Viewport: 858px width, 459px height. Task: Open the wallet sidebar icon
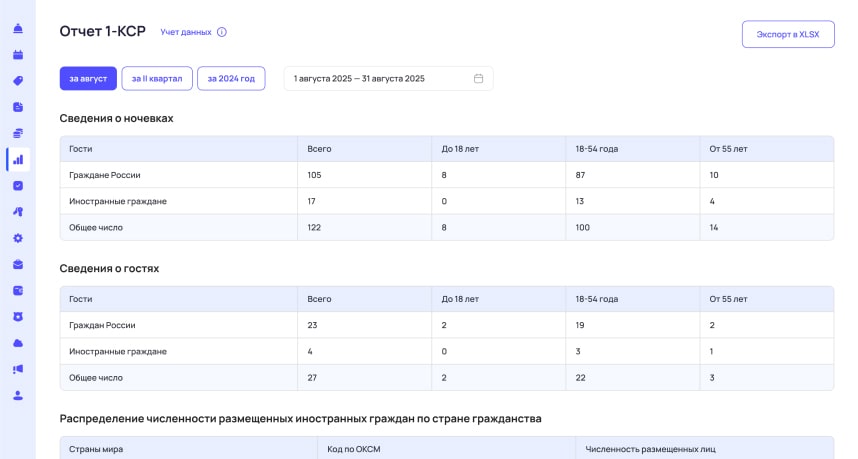[x=18, y=290]
